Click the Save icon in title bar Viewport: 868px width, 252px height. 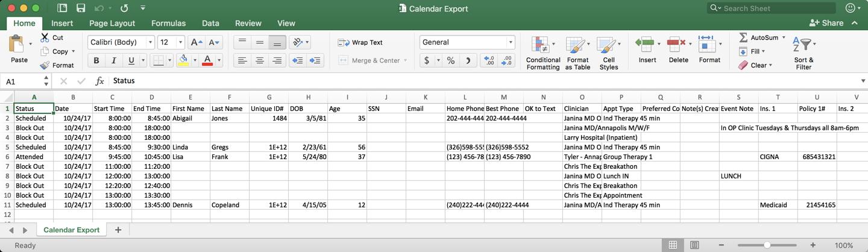(x=80, y=8)
